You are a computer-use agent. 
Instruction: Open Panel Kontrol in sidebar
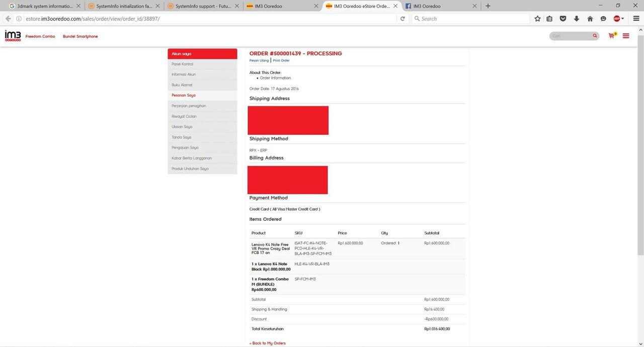(x=202, y=64)
